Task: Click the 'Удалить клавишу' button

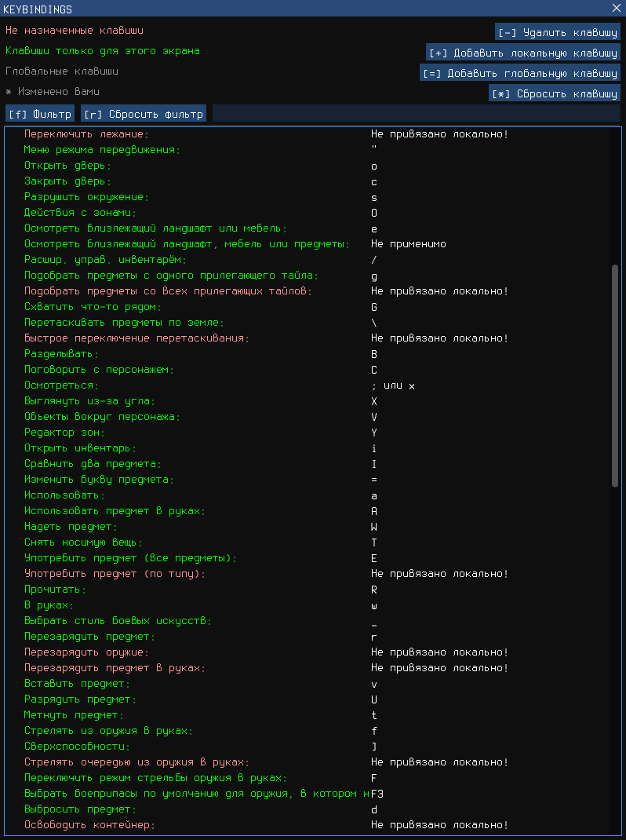Action: pyautogui.click(x=558, y=32)
